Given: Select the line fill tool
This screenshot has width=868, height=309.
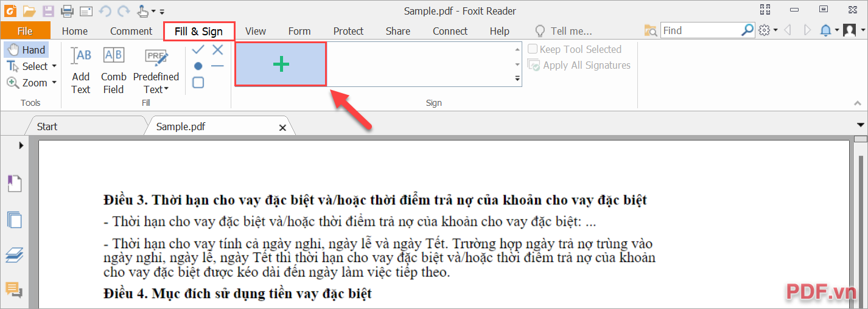Looking at the screenshot, I should tap(217, 66).
